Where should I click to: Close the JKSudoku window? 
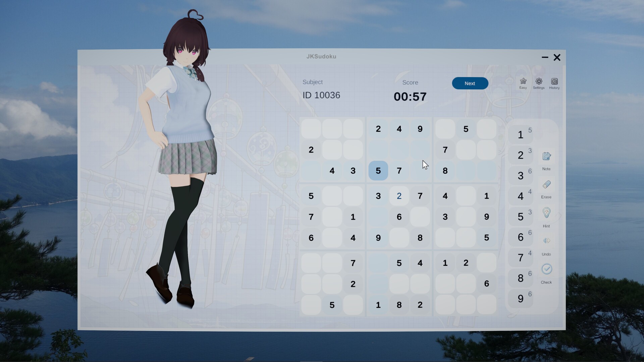(x=557, y=57)
